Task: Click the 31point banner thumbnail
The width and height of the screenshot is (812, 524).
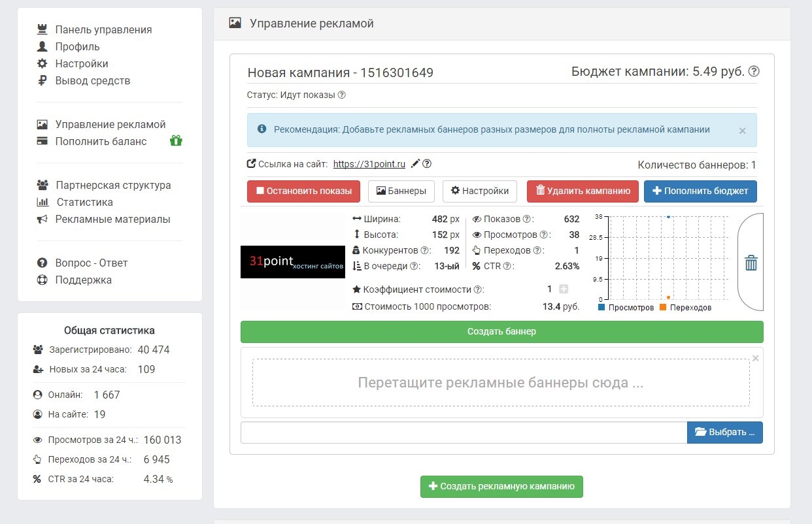Action: tap(293, 262)
